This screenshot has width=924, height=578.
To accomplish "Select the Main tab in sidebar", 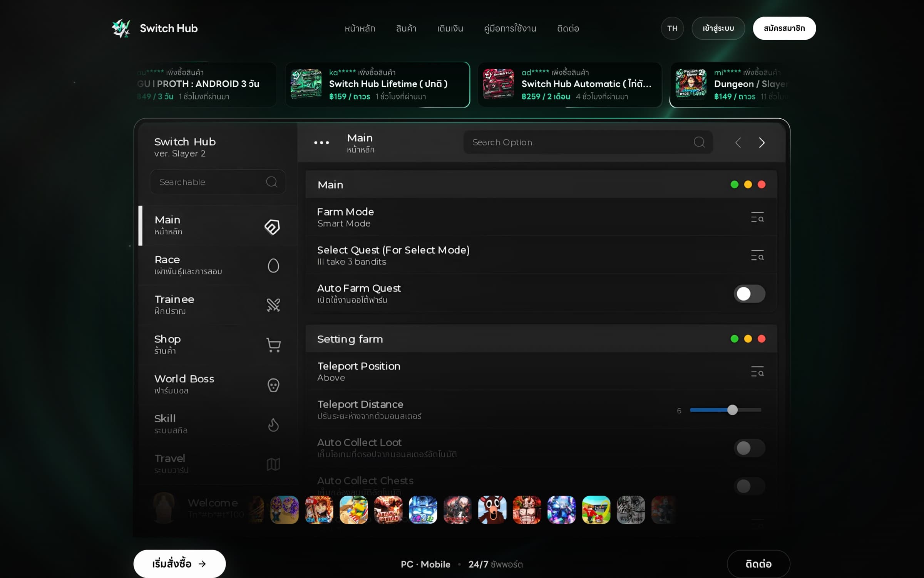I will click(x=218, y=225).
